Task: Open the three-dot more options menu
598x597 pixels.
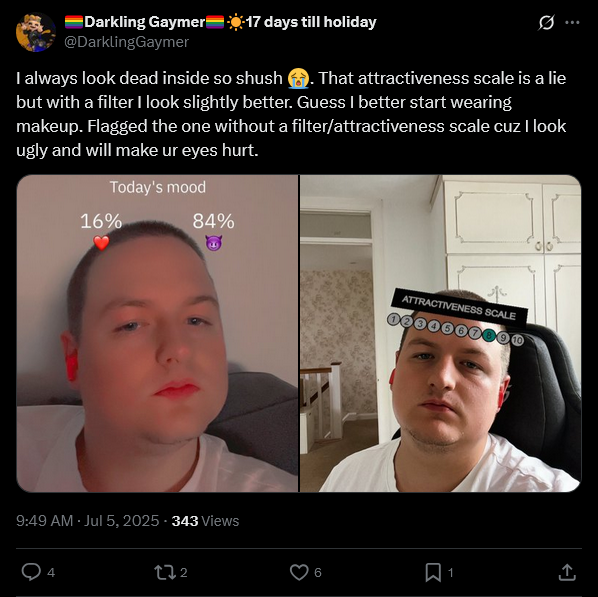Action: tap(572, 23)
